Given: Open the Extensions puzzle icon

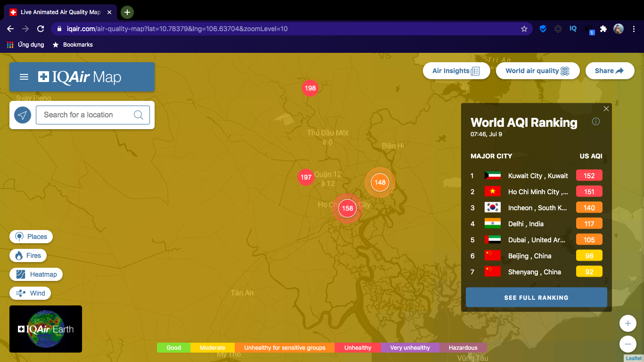Looking at the screenshot, I should tap(603, 29).
